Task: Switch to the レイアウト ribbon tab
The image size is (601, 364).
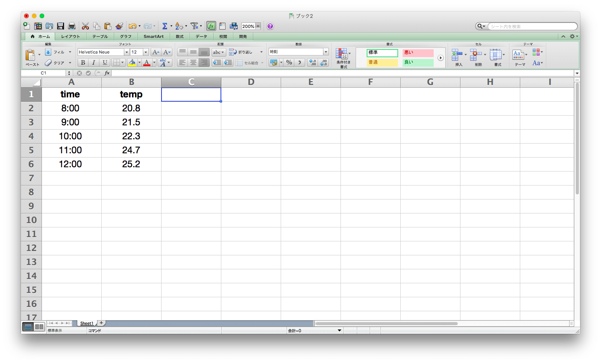Action: tap(70, 36)
